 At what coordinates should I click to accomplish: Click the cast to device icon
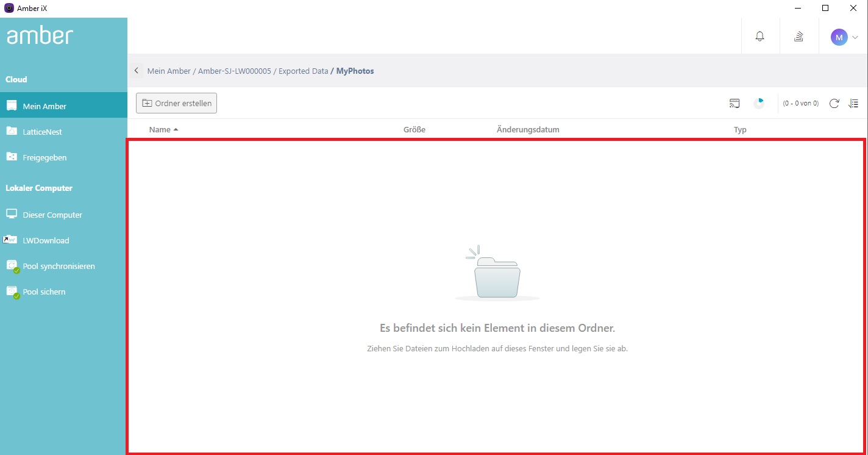[735, 104]
